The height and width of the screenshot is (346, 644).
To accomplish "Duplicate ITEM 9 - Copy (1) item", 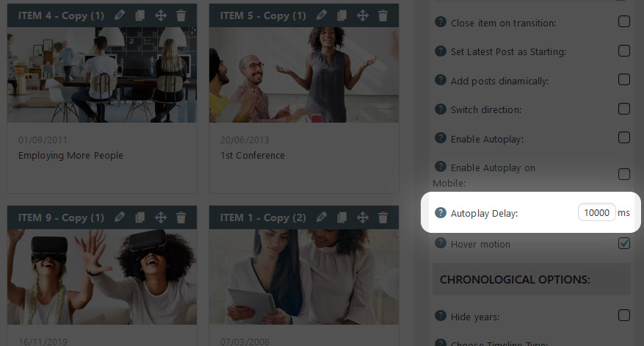I will point(140,217).
